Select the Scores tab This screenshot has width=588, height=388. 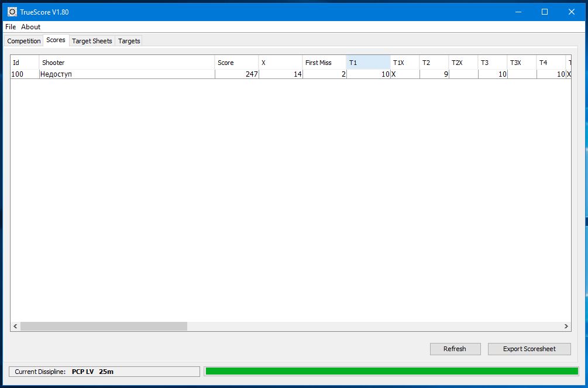[56, 40]
